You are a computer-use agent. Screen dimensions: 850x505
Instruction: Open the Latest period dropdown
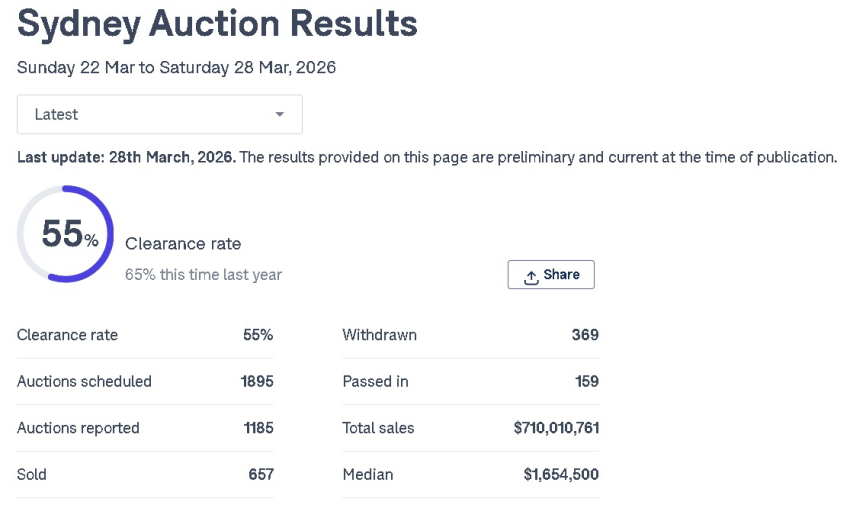[159, 114]
